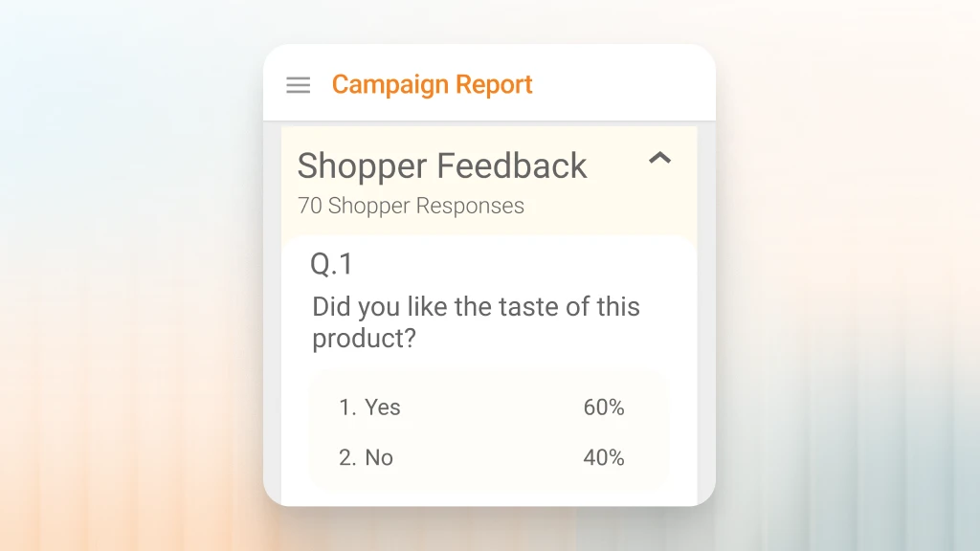
Task: Click the 60% result value
Action: [x=603, y=407]
